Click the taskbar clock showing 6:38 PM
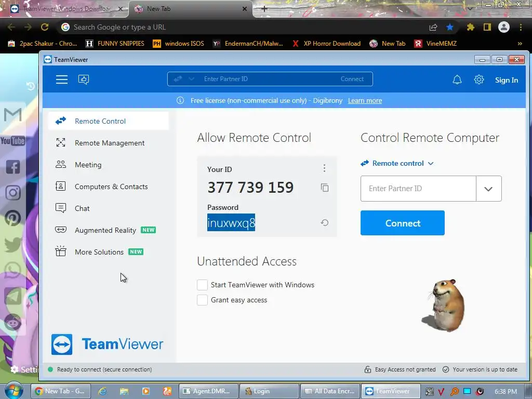The image size is (532, 399). pyautogui.click(x=506, y=392)
